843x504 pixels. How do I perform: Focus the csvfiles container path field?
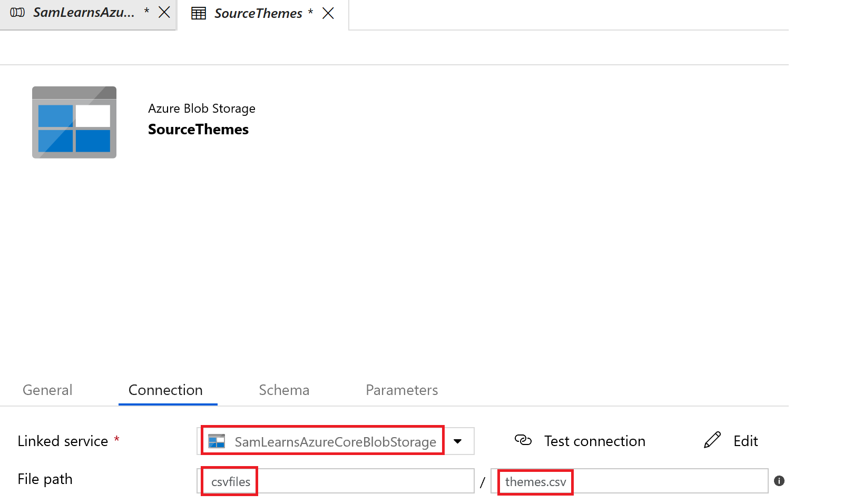click(337, 481)
